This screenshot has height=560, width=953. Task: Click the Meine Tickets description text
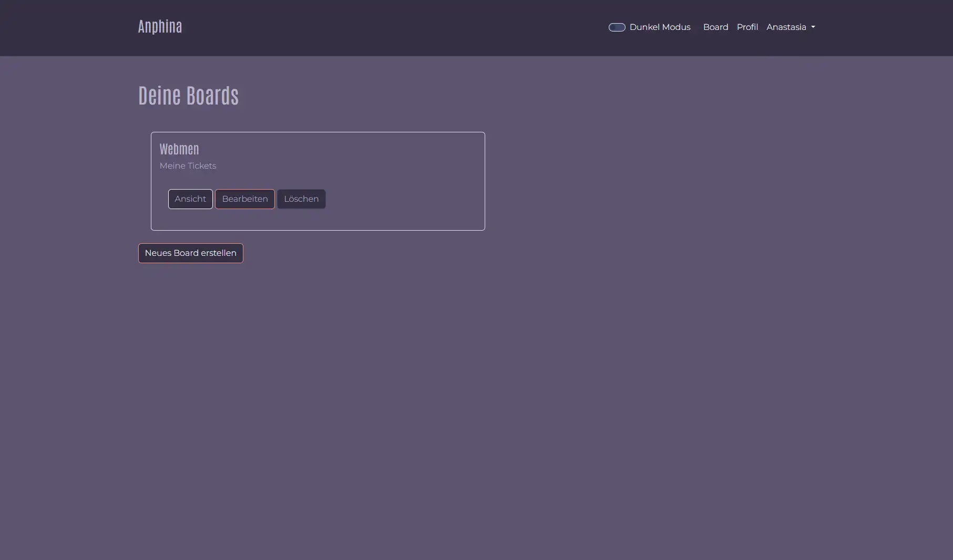[188, 166]
